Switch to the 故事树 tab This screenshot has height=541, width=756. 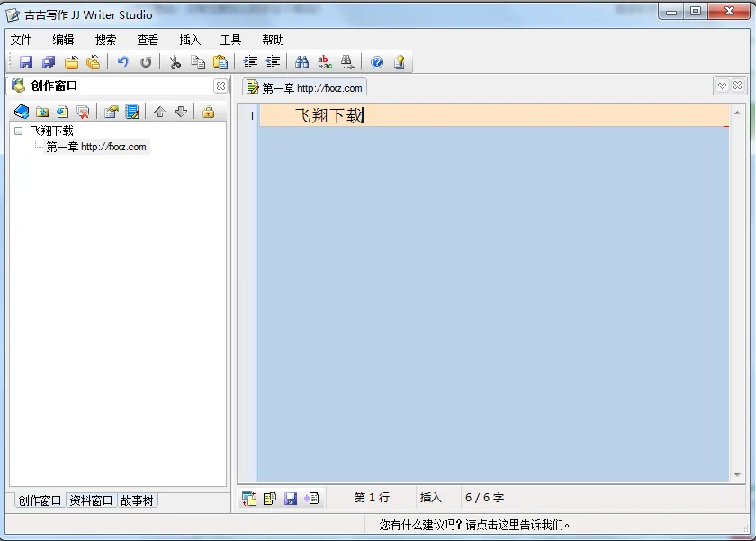click(138, 500)
